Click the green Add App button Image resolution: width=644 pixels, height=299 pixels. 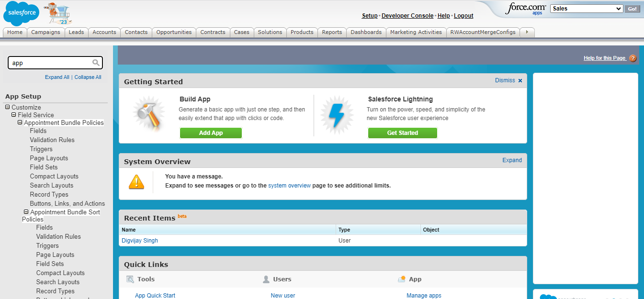click(211, 133)
